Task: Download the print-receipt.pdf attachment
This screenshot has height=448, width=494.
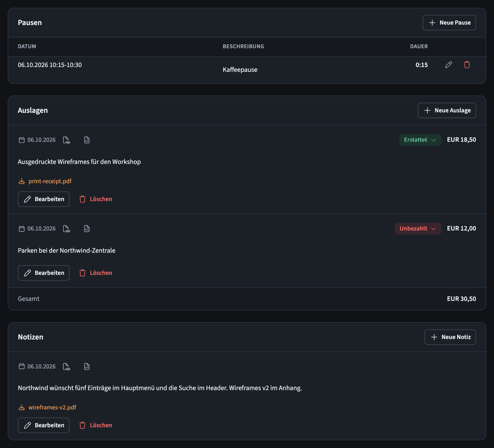Action: [50, 181]
